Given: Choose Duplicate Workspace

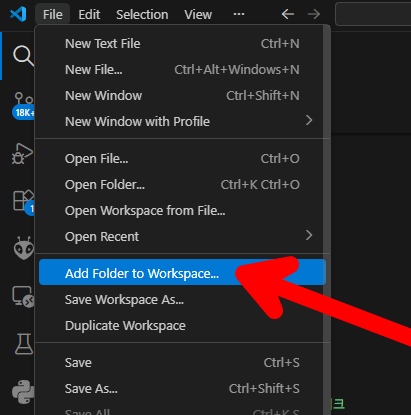Looking at the screenshot, I should point(182,326).
